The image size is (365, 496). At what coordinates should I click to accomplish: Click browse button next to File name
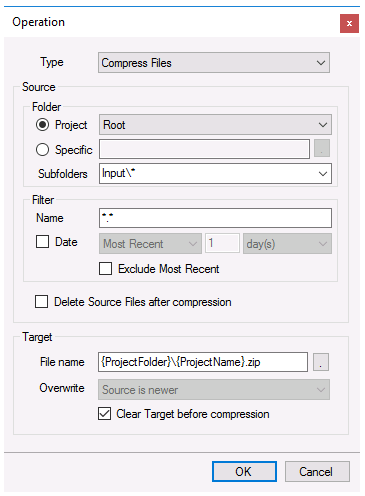click(x=321, y=362)
